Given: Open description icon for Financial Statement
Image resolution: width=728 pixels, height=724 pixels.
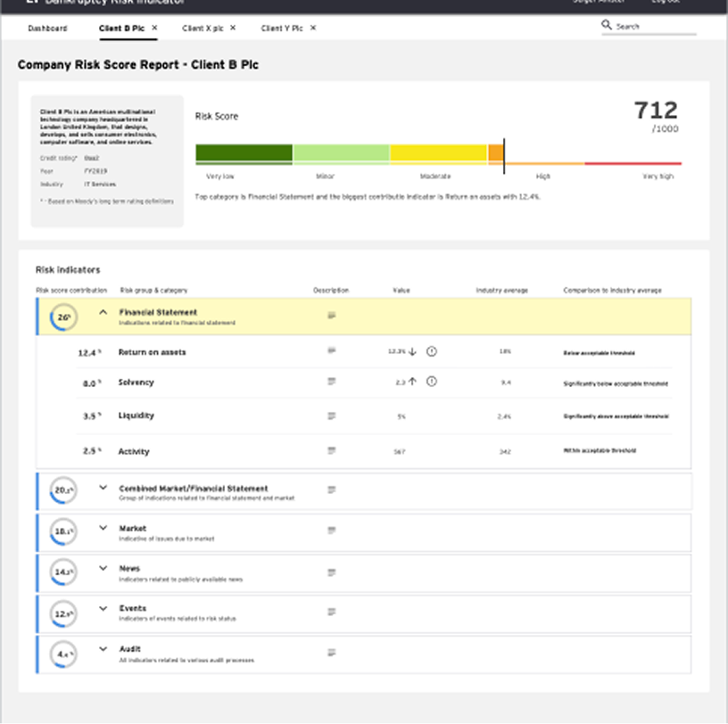Looking at the screenshot, I should [332, 316].
